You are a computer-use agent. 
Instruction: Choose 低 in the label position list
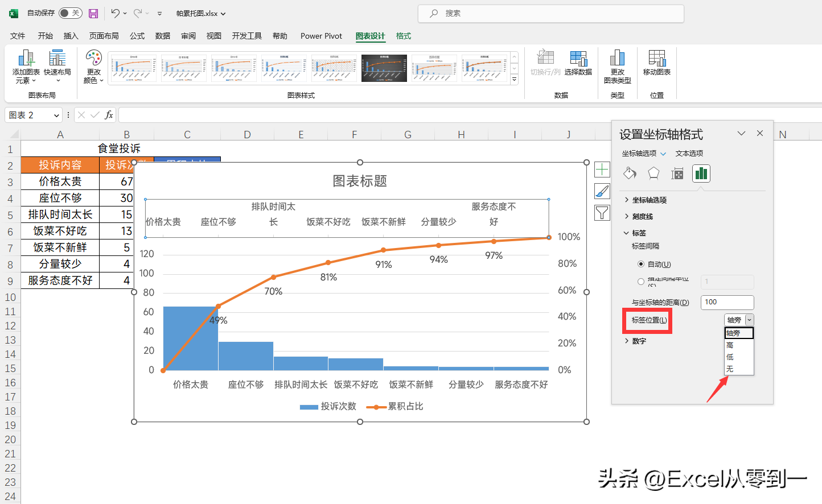click(739, 357)
